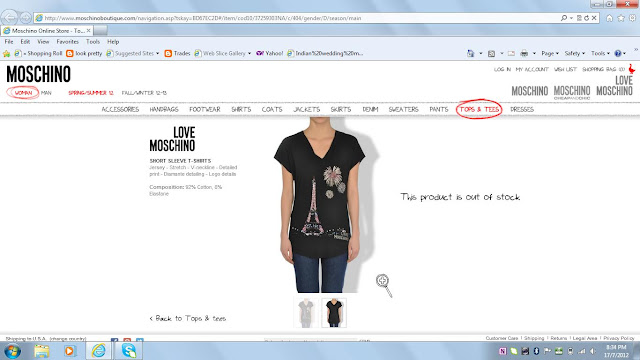Open the Edit menu
Image resolution: width=640 pixels, height=360 pixels.
tap(25, 42)
